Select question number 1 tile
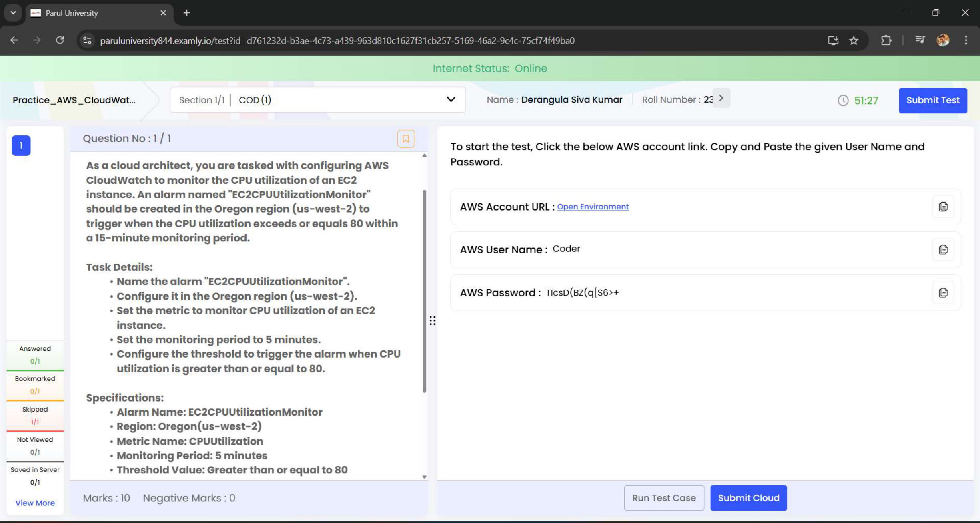The width and height of the screenshot is (980, 523). click(21, 145)
